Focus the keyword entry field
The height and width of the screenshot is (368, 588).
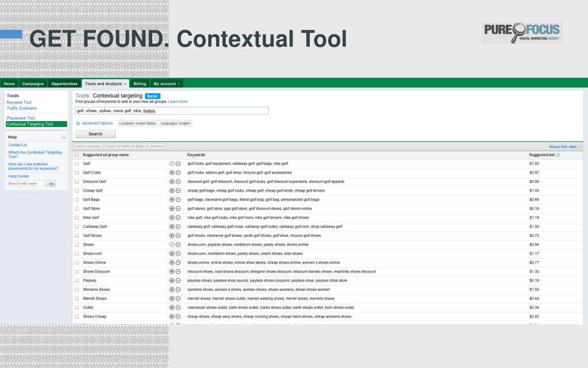[x=172, y=111]
